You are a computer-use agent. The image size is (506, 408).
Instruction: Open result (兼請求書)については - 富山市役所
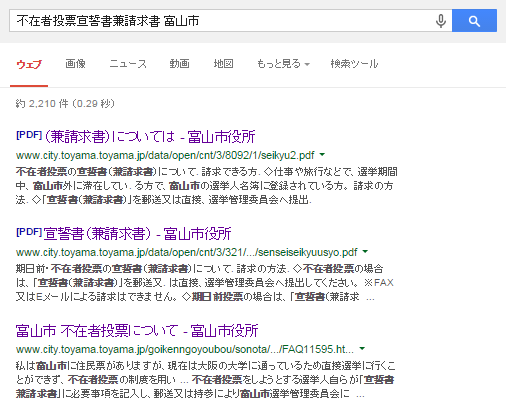coord(149,137)
